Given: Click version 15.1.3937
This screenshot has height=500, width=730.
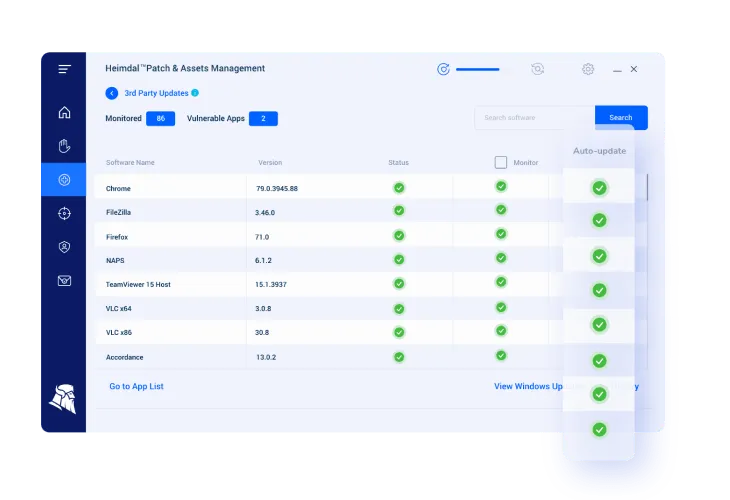Looking at the screenshot, I should (271, 284).
